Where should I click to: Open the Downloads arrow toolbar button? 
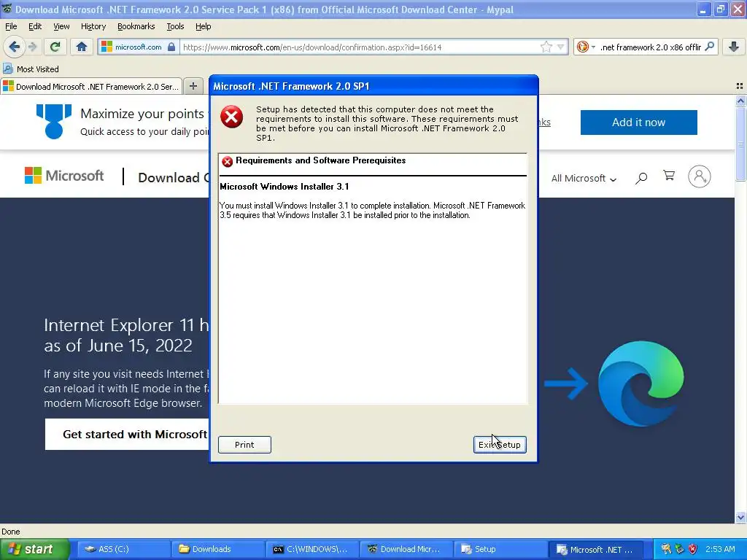734,47
